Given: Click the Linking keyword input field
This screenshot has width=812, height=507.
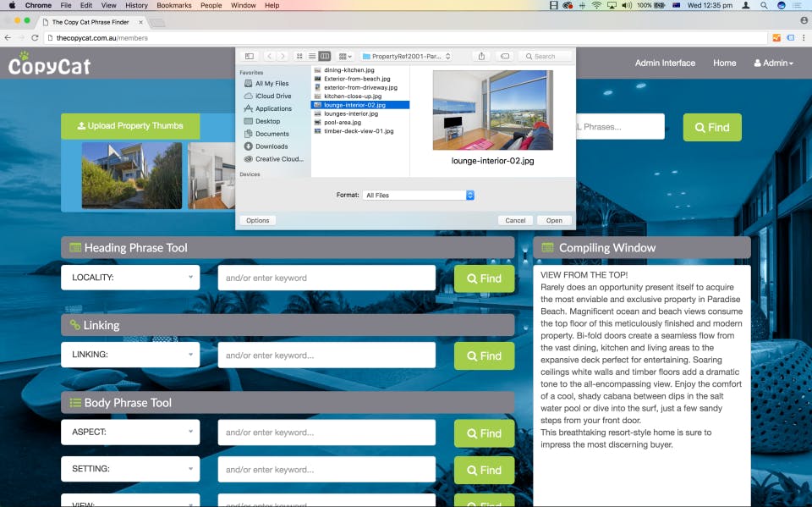Looking at the screenshot, I should [x=326, y=355].
